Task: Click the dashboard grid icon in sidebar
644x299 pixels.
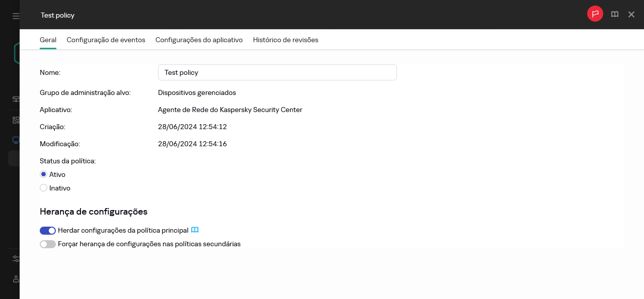Action: [16, 120]
